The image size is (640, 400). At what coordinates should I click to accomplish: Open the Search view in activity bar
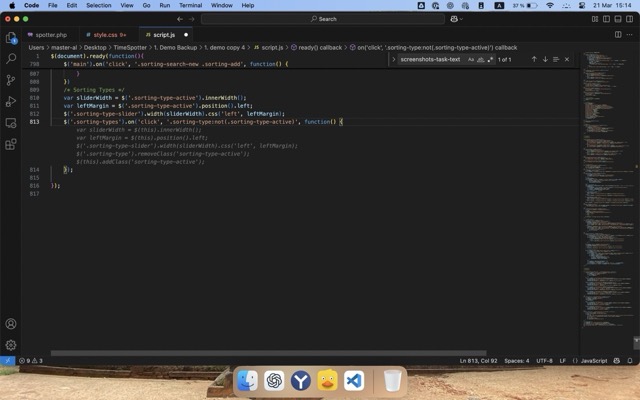click(x=11, y=59)
